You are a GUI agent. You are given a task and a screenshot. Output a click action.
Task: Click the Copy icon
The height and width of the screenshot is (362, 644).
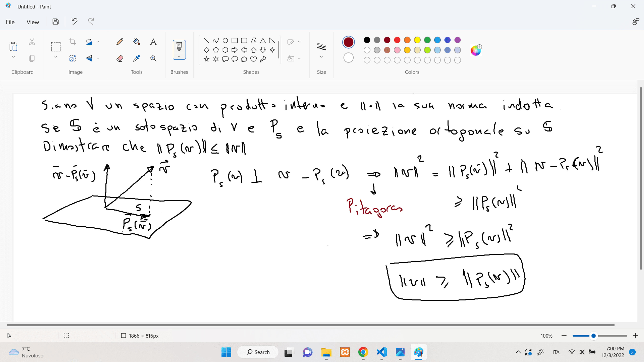[x=32, y=58]
